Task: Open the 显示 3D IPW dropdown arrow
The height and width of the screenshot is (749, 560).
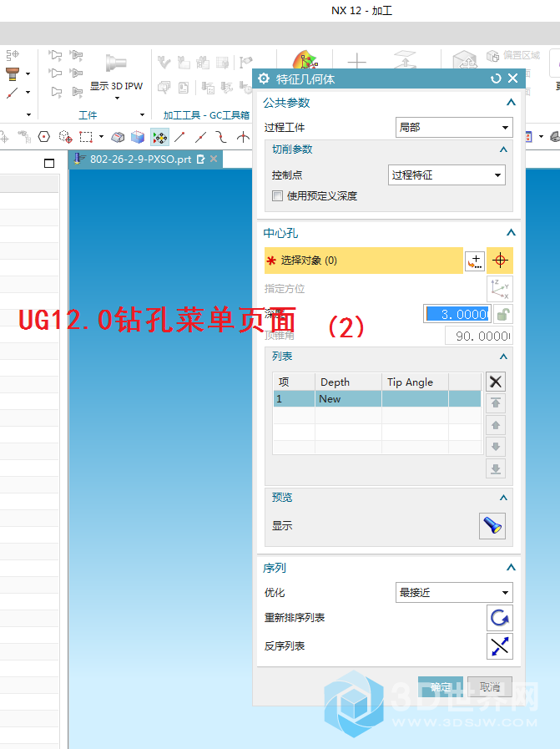Action: coord(117,99)
